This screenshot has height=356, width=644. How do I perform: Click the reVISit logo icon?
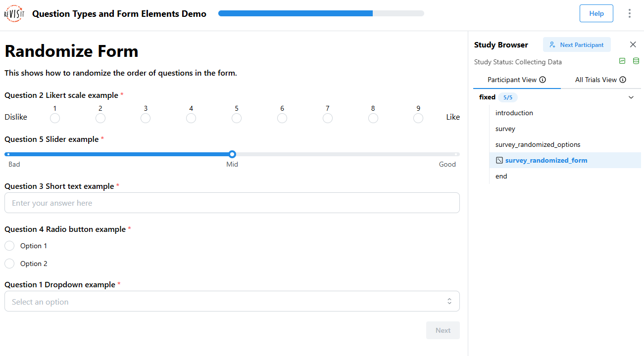(x=13, y=14)
